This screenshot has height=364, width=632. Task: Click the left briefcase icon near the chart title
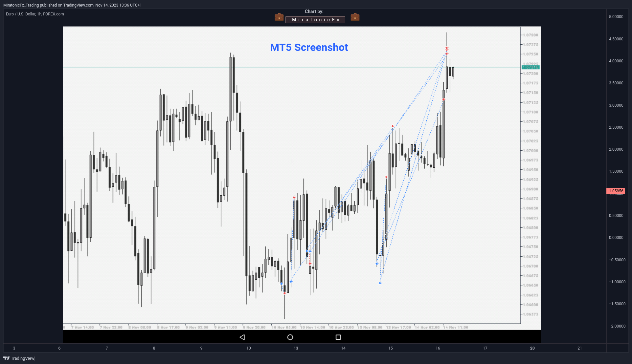(279, 17)
